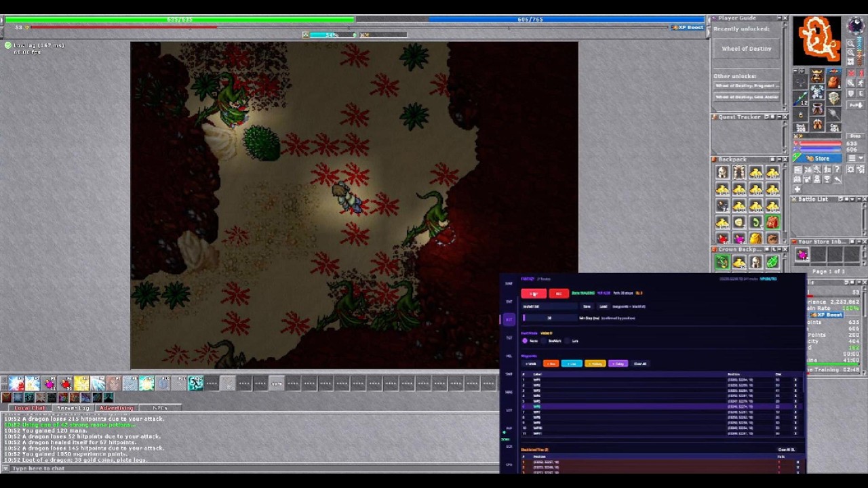
Task: Toggle the red Stop button in bot panel
Action: pyautogui.click(x=534, y=293)
